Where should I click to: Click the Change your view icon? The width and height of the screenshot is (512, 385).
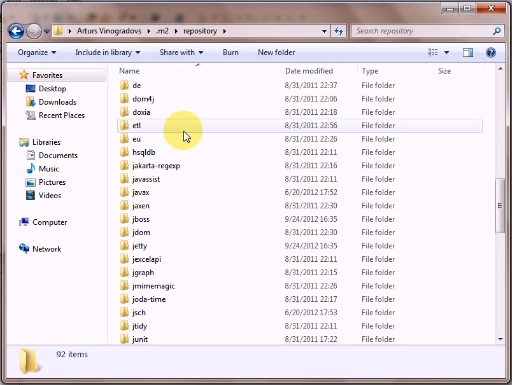[433, 52]
